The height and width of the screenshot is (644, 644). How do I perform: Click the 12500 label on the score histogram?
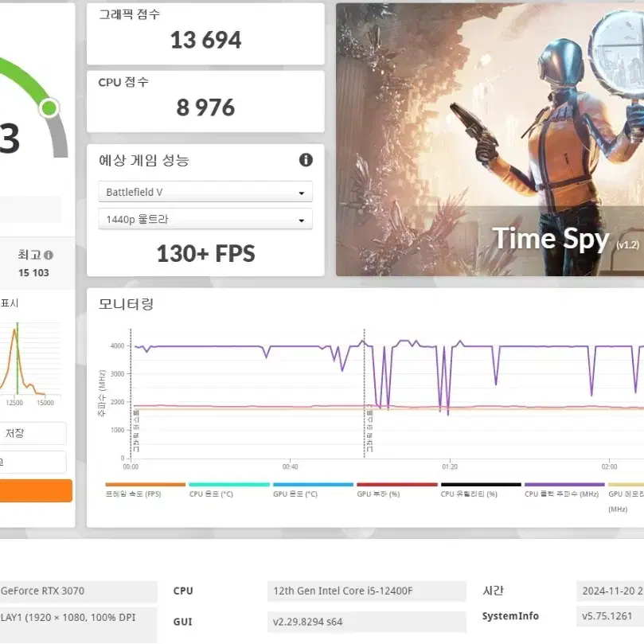(x=14, y=403)
